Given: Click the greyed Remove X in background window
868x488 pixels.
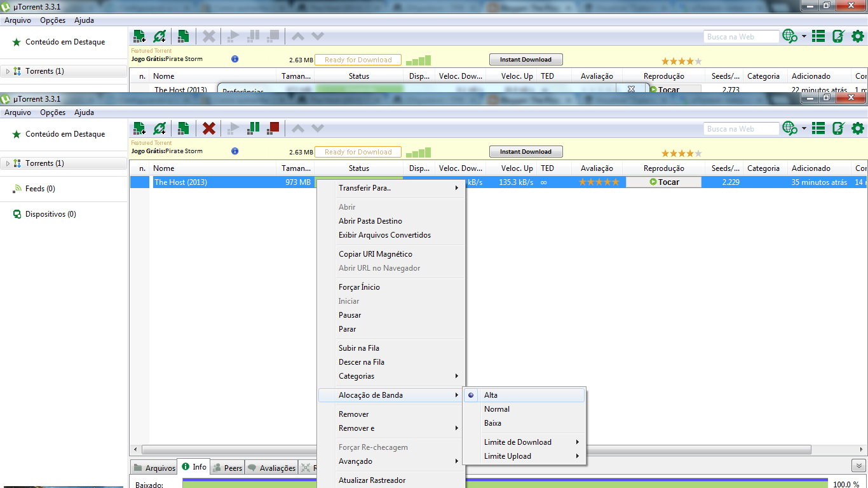Looking at the screenshot, I should [x=209, y=36].
